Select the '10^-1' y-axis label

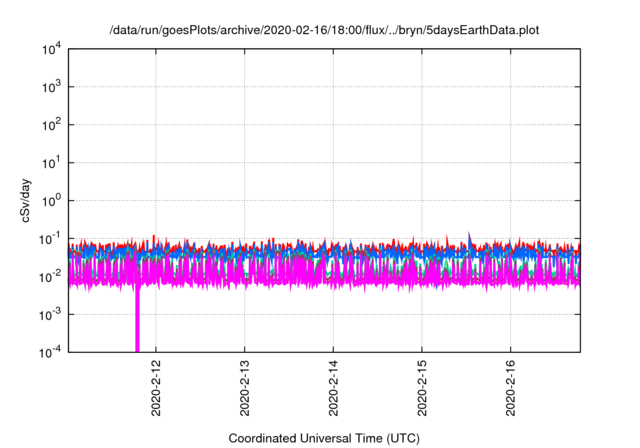(x=50, y=239)
